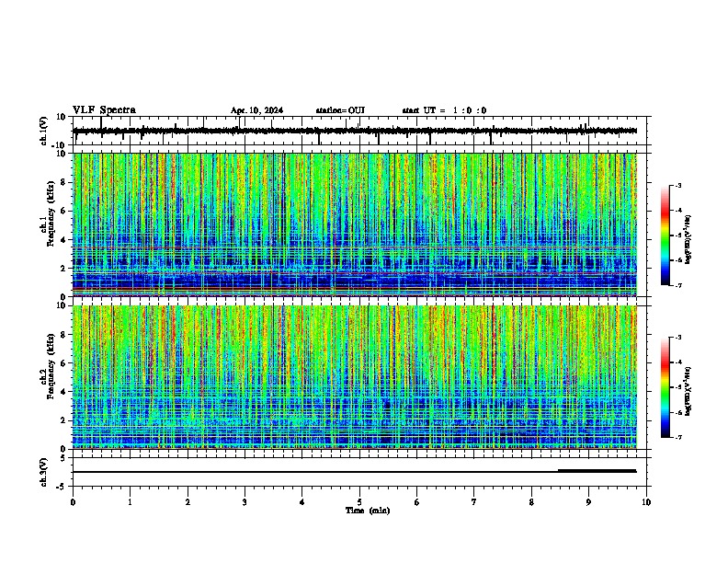Click the "VLF Spectra" plot title

(104, 110)
